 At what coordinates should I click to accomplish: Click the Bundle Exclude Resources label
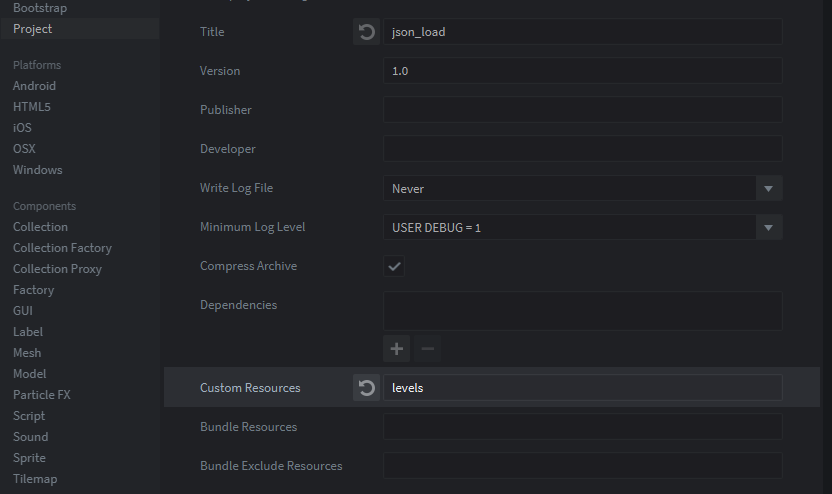coord(271,466)
